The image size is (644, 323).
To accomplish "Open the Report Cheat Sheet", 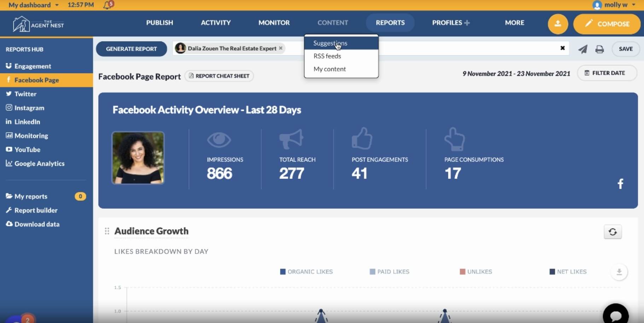I will 219,76.
